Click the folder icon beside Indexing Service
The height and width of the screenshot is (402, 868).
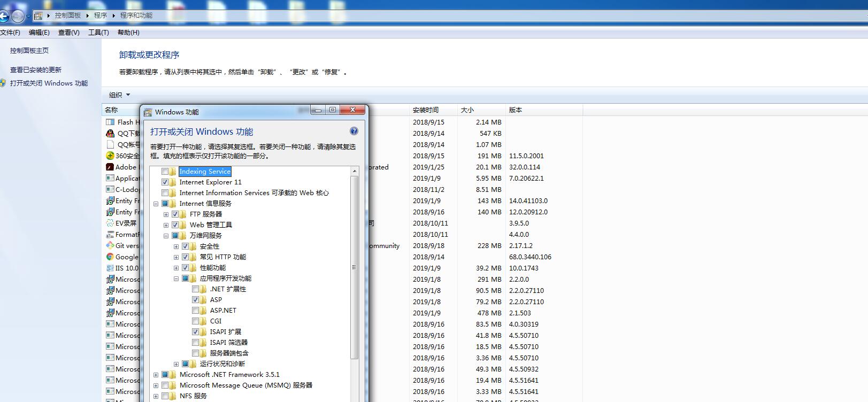point(173,172)
